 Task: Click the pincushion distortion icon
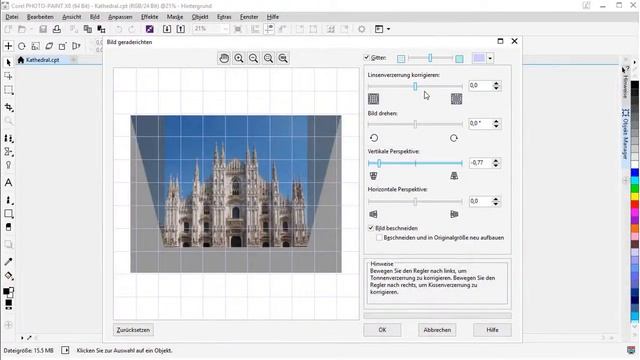[456, 99]
